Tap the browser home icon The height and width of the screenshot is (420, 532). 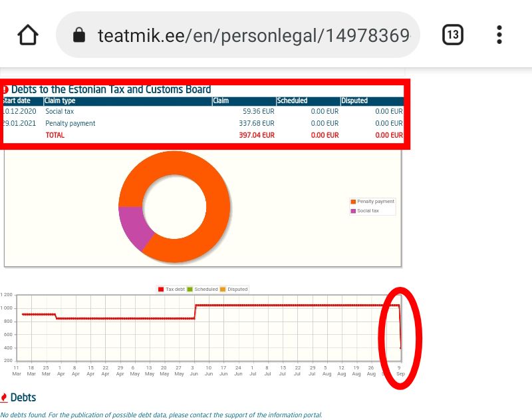click(x=28, y=35)
